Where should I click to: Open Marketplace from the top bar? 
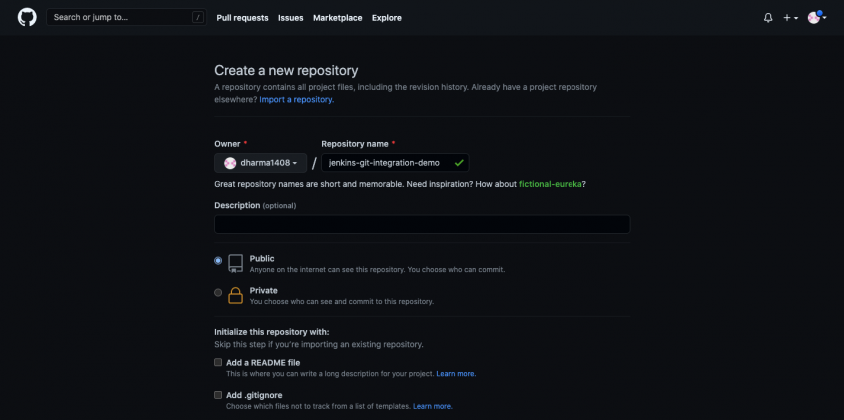tap(337, 18)
